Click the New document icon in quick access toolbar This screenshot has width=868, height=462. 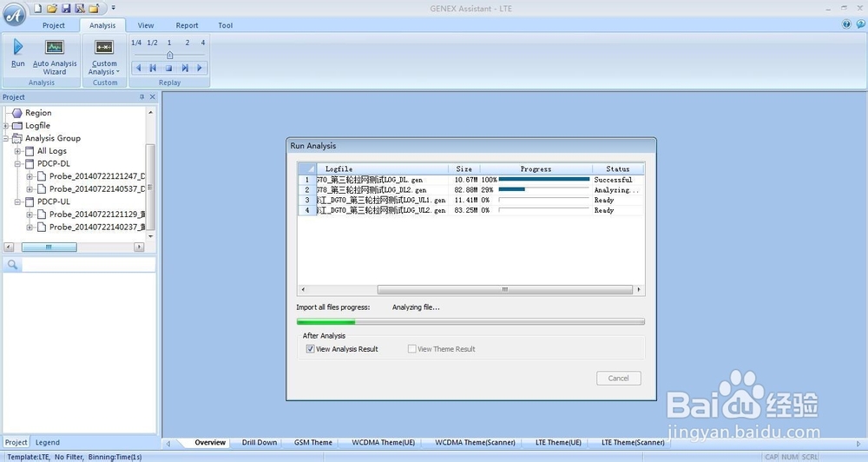37,8
